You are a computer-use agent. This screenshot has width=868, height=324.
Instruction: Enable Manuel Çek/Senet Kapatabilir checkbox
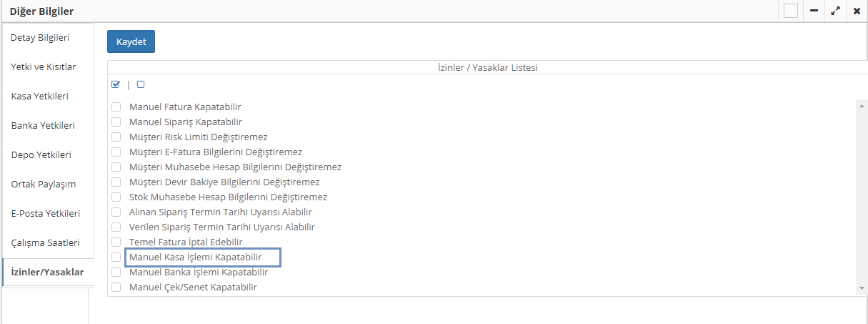point(116,288)
